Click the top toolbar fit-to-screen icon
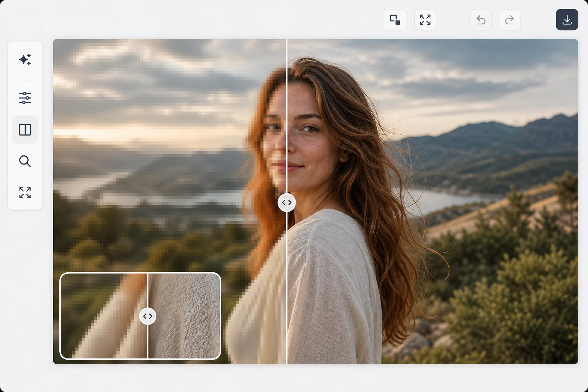 pos(425,20)
